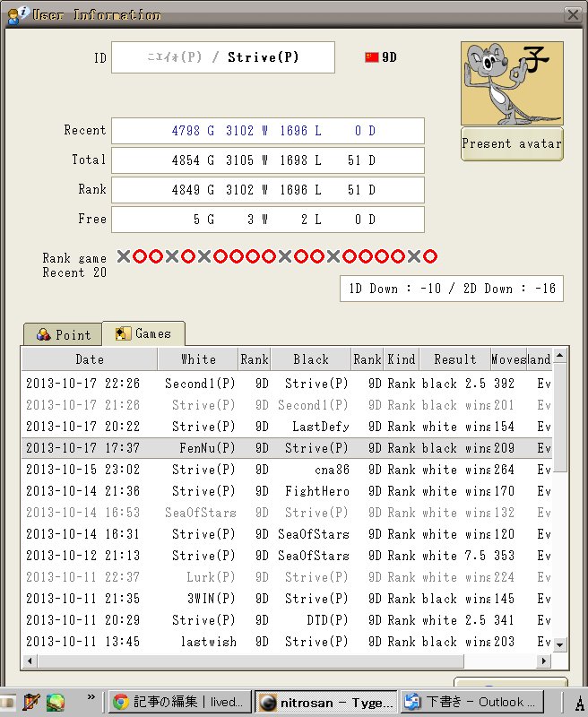This screenshot has width=588, height=717.
Task: Click the Moves column header
Action: (508, 359)
